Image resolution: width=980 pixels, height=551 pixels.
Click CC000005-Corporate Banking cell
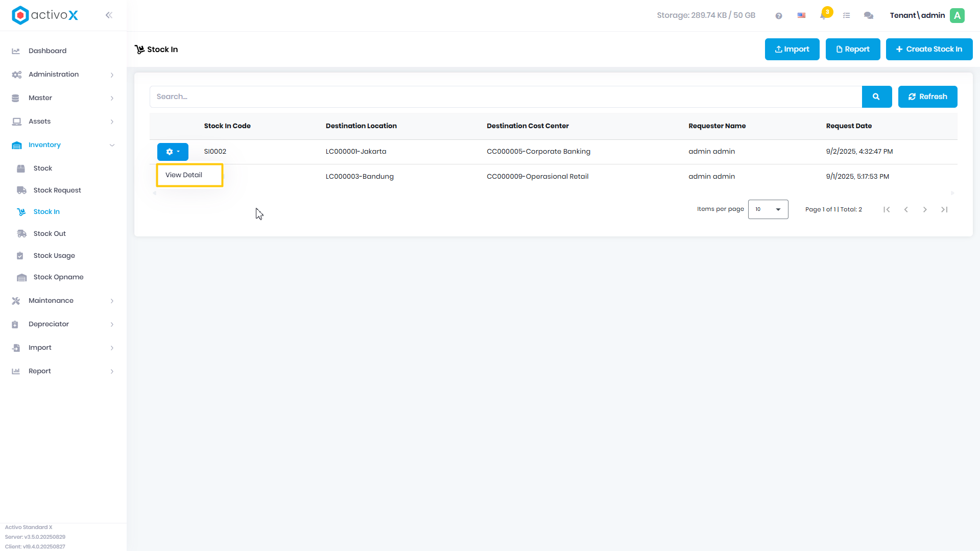(538, 152)
